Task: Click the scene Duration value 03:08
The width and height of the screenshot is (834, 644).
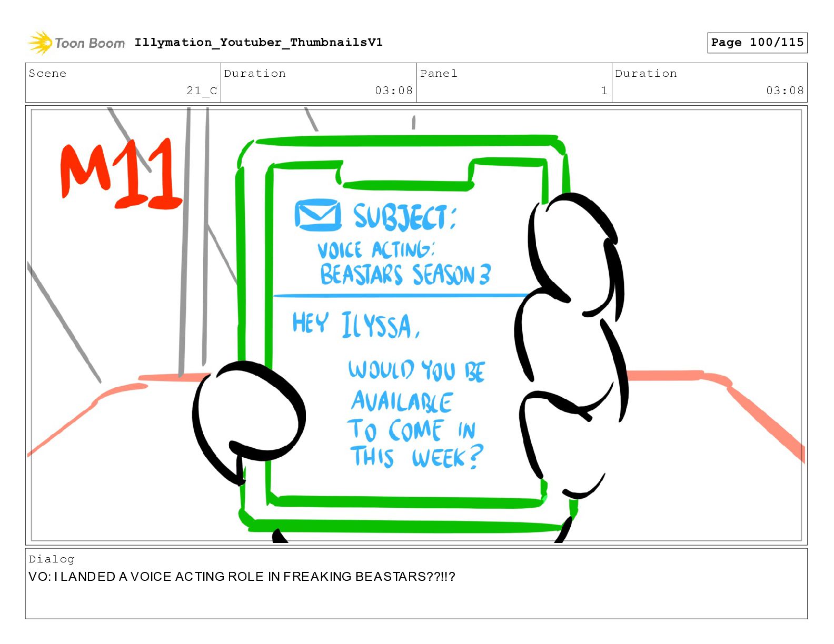Action: coord(394,90)
